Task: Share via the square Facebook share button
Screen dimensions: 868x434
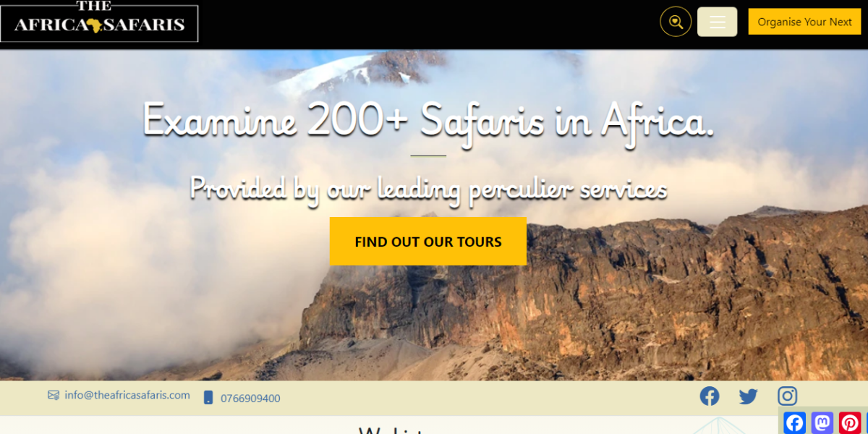Action: point(794,422)
